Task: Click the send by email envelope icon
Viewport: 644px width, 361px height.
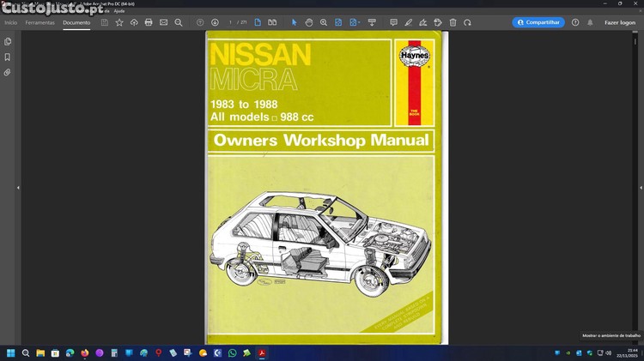Action: pyautogui.click(x=163, y=22)
